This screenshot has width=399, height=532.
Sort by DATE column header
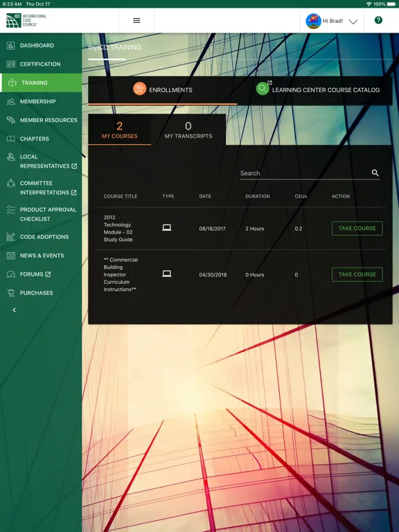click(205, 197)
